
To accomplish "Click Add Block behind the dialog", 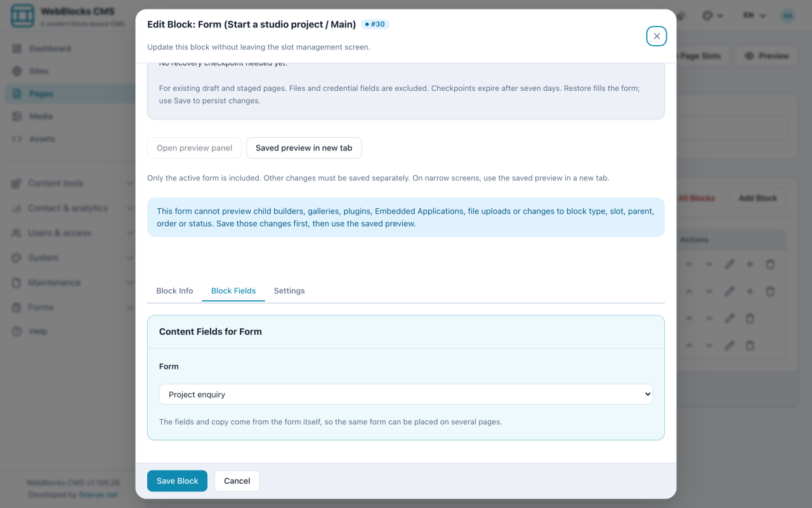I will [x=757, y=198].
